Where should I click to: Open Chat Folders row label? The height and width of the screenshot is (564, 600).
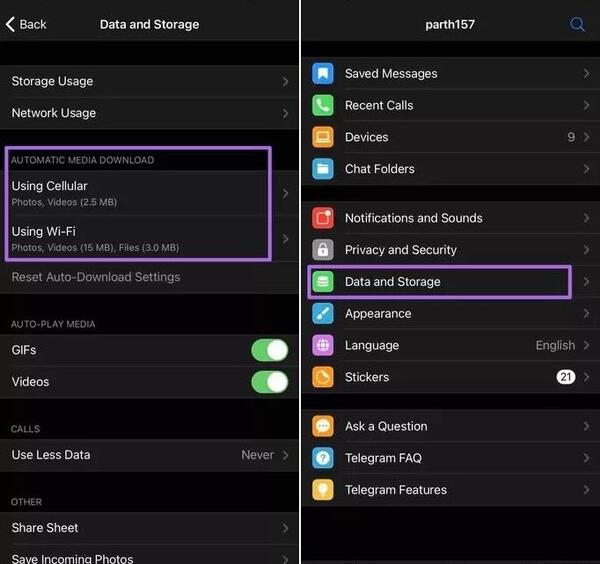[380, 169]
